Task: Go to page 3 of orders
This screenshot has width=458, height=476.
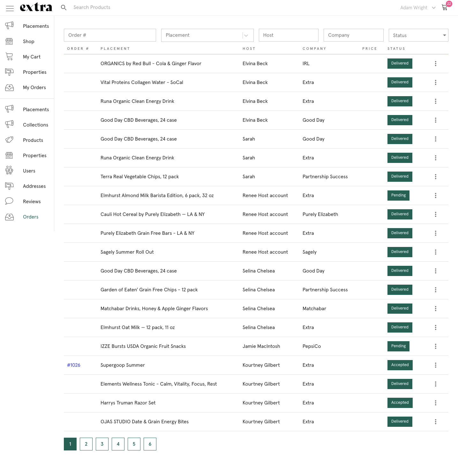Action: click(x=102, y=444)
